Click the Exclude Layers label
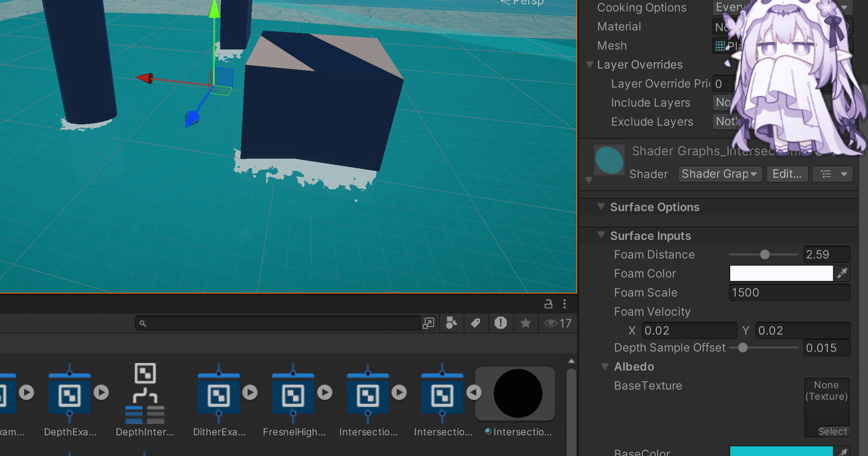The image size is (868, 456). click(x=652, y=122)
